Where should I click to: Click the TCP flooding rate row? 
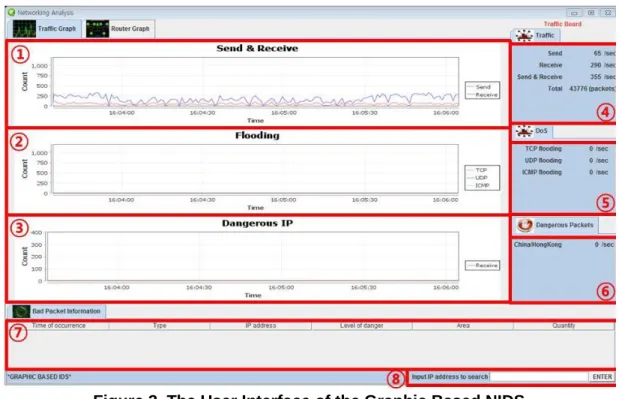(566, 149)
